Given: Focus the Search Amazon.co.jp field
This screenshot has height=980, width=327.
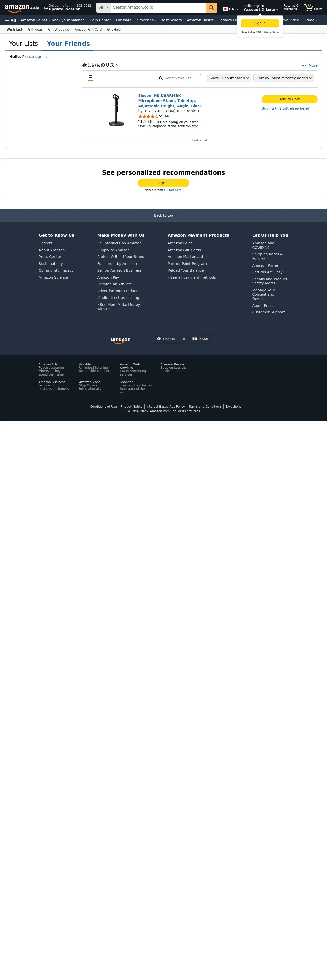Looking at the screenshot, I should point(158,8).
